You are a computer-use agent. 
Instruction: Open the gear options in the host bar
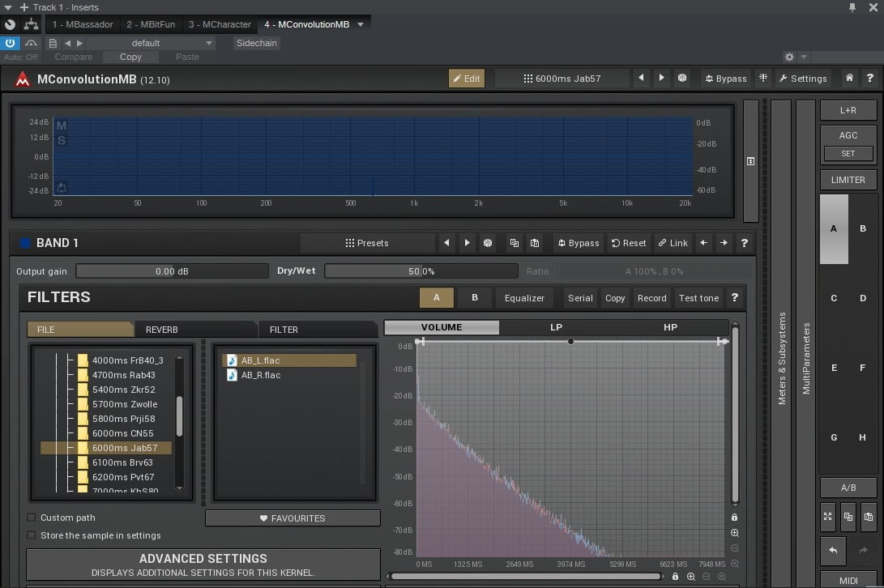coord(789,57)
